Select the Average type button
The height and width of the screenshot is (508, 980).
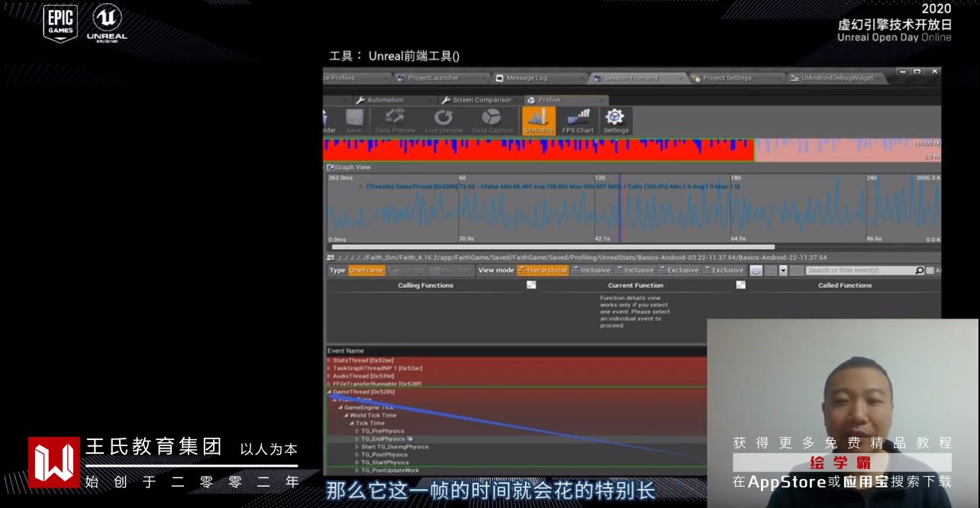pyautogui.click(x=406, y=270)
